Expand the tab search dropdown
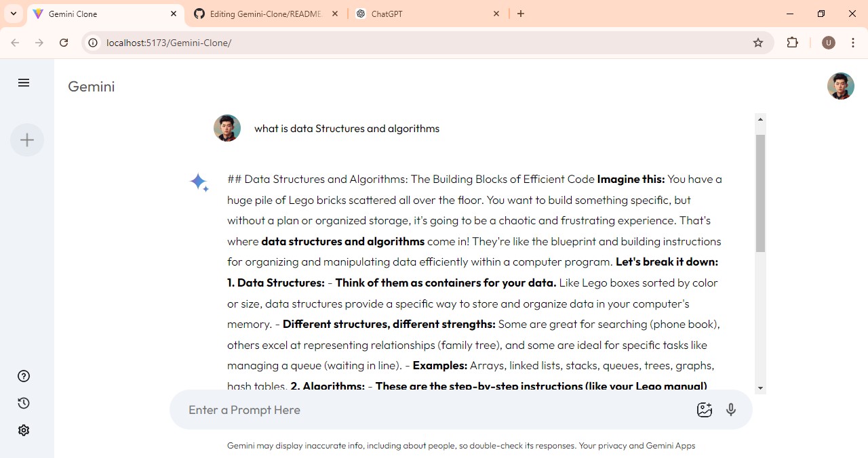Screen dimensions: 868x458 pyautogui.click(x=14, y=14)
